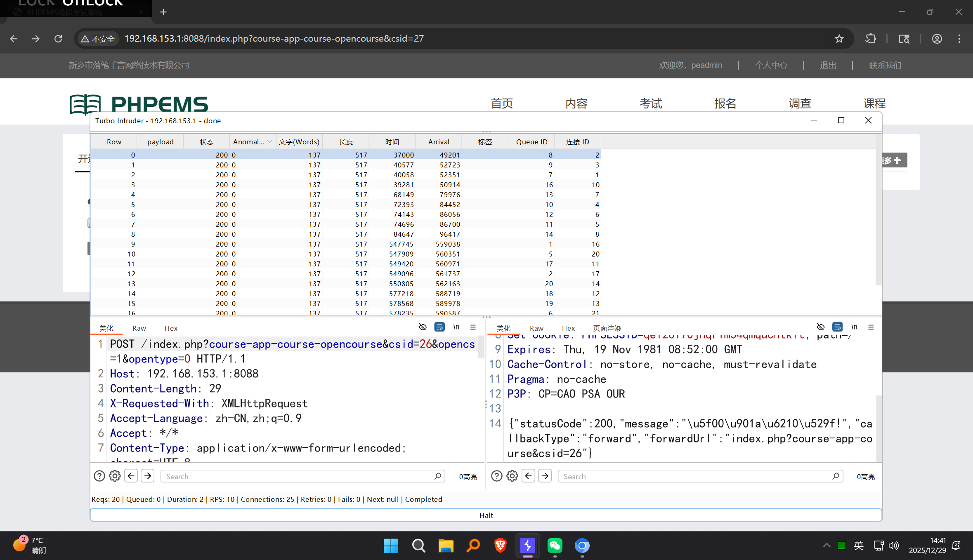Toggle hidden characters eye icon in request panel
The width and height of the screenshot is (973, 560).
click(x=423, y=327)
